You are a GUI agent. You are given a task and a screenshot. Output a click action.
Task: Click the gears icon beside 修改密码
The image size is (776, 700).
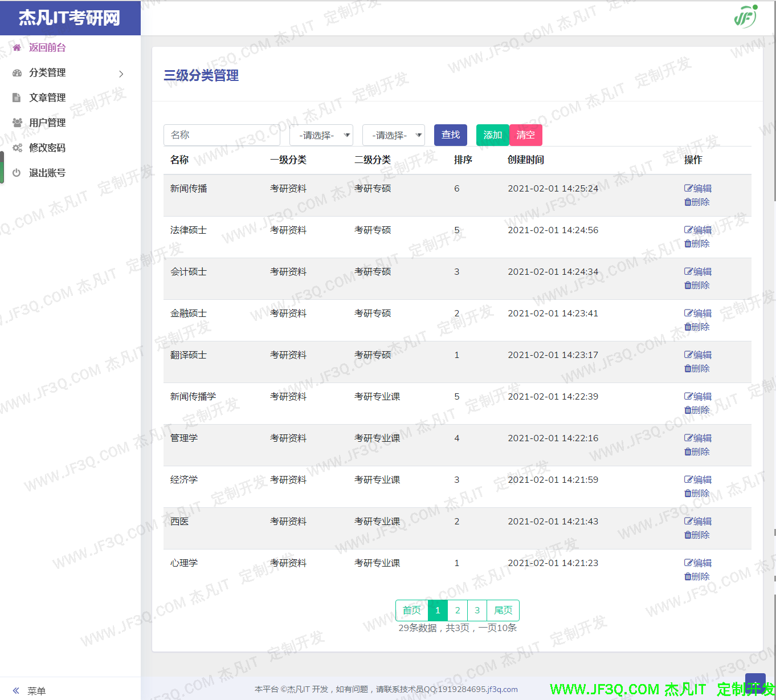(x=17, y=148)
